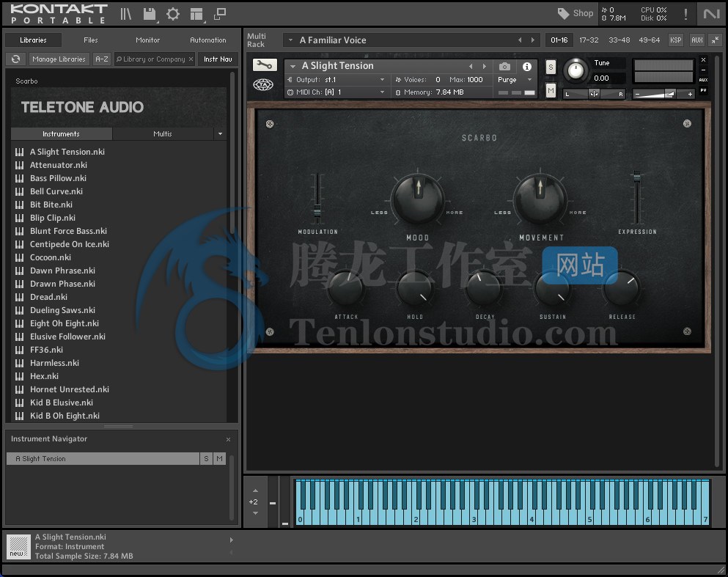The width and height of the screenshot is (728, 577).
Task: Click the stereo pan center icon
Action: (x=594, y=94)
